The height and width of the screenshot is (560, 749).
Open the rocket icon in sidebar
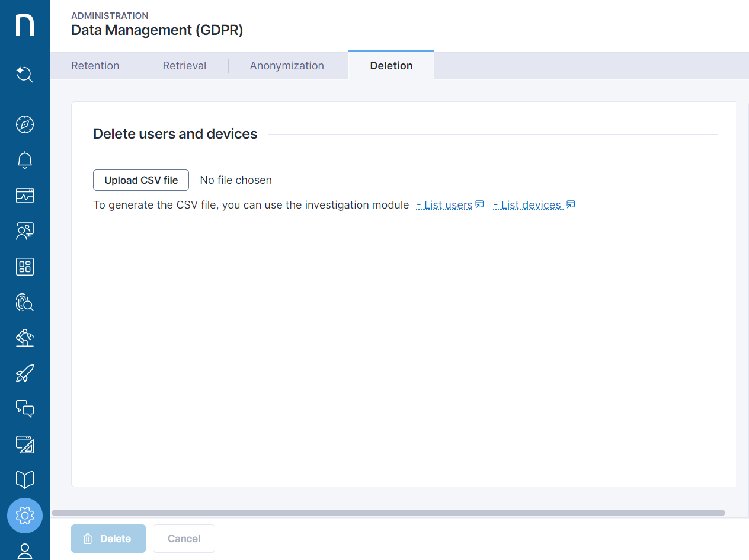(24, 373)
